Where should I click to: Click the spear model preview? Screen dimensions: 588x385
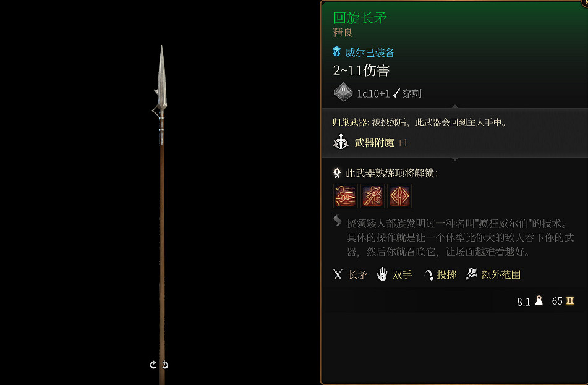[x=161, y=214]
